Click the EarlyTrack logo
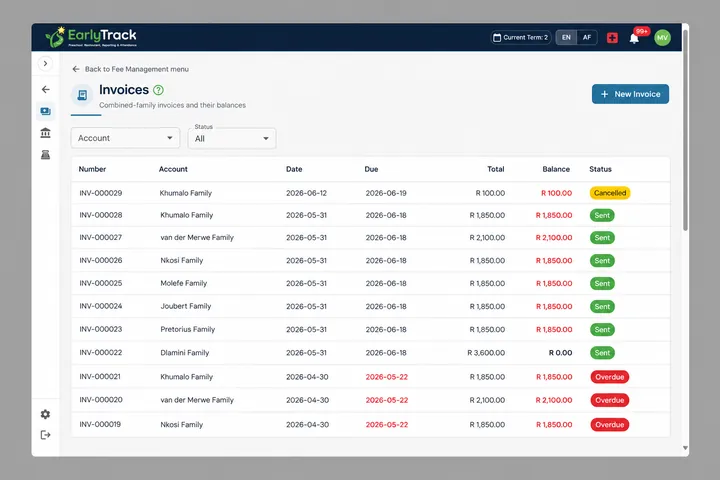Screen dimensions: 720x480 [x=91, y=37]
